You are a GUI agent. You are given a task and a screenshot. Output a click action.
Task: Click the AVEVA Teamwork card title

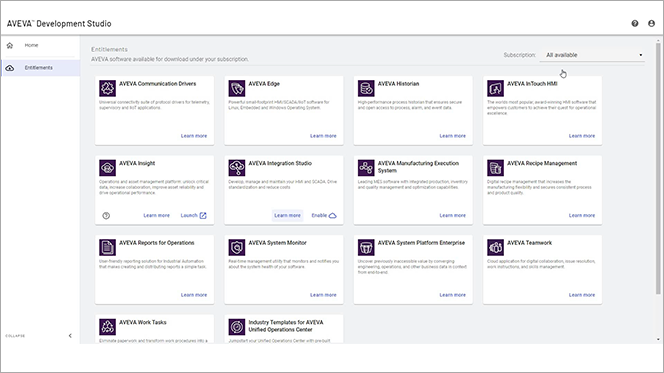point(529,243)
